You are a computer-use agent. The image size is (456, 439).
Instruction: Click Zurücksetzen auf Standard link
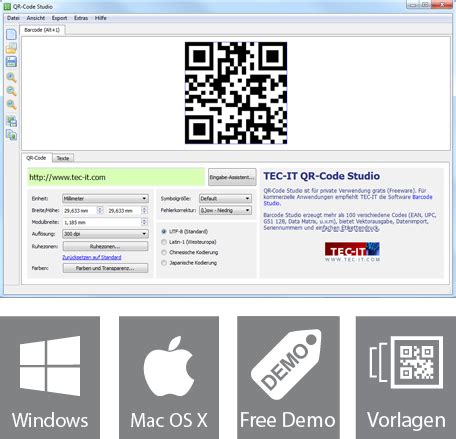point(92,257)
